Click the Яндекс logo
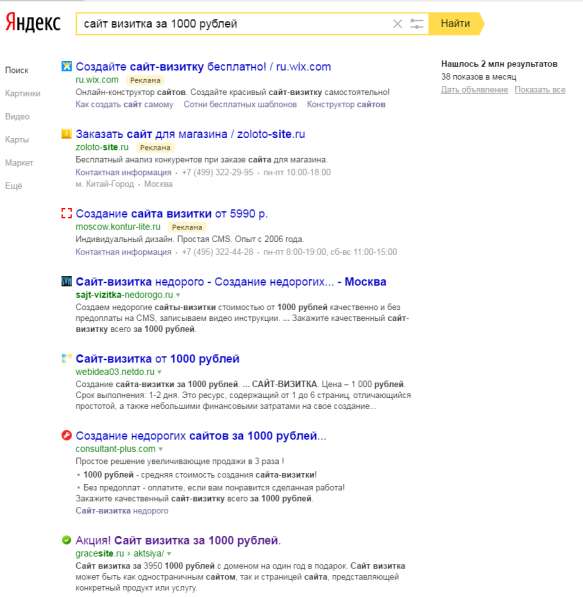Screen dimensions: 583x597 pyautogui.click(x=33, y=23)
